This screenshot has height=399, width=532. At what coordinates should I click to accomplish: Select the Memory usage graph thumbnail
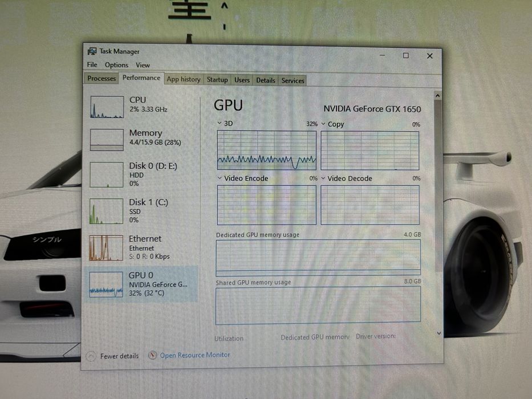tap(107, 140)
